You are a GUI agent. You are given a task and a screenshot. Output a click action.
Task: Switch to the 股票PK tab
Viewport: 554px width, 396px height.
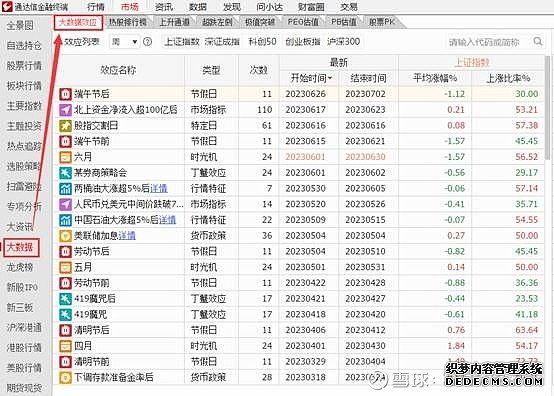382,22
